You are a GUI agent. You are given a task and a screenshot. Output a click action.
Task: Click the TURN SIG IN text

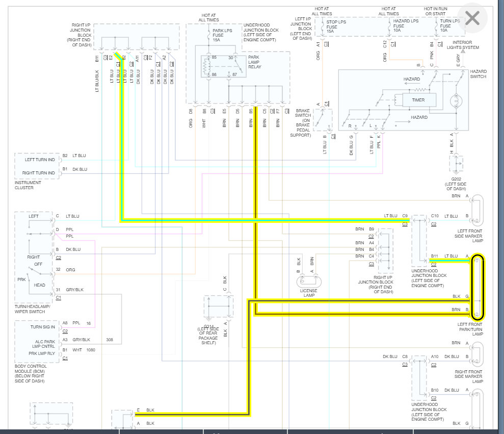[x=43, y=327]
